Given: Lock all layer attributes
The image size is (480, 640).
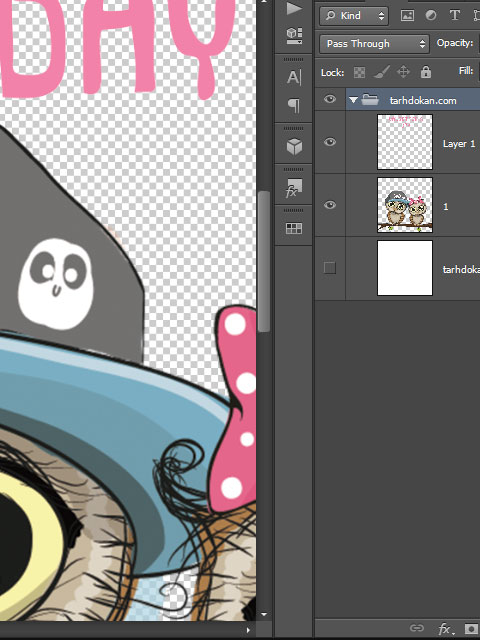Looking at the screenshot, I should click(x=426, y=72).
